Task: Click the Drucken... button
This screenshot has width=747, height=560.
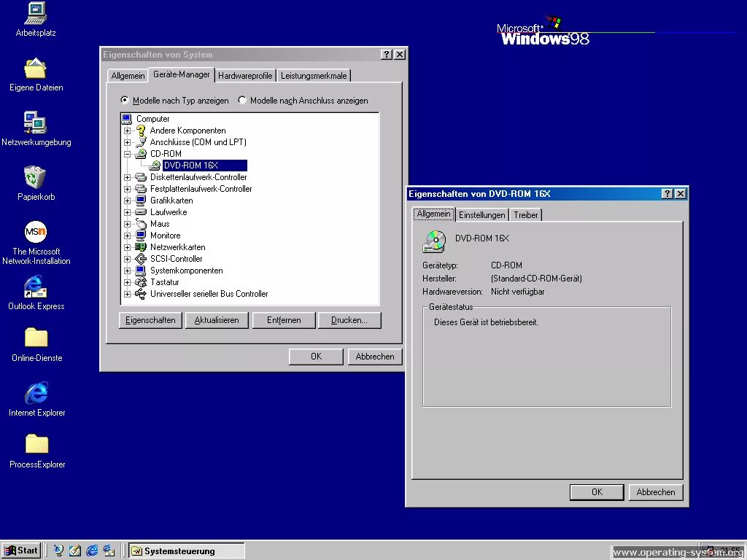Action: (x=349, y=320)
